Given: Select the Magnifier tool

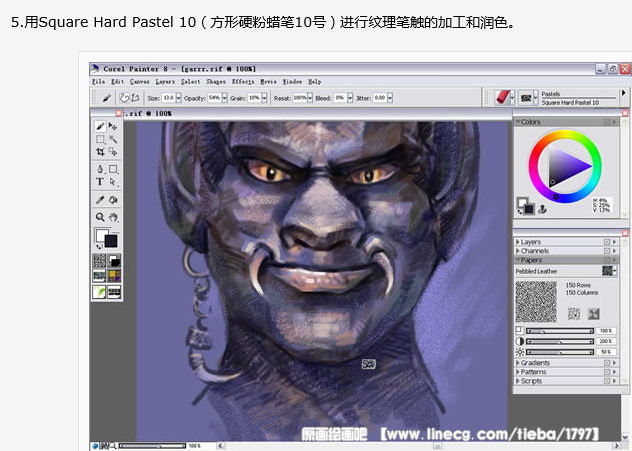Looking at the screenshot, I should pyautogui.click(x=100, y=217).
